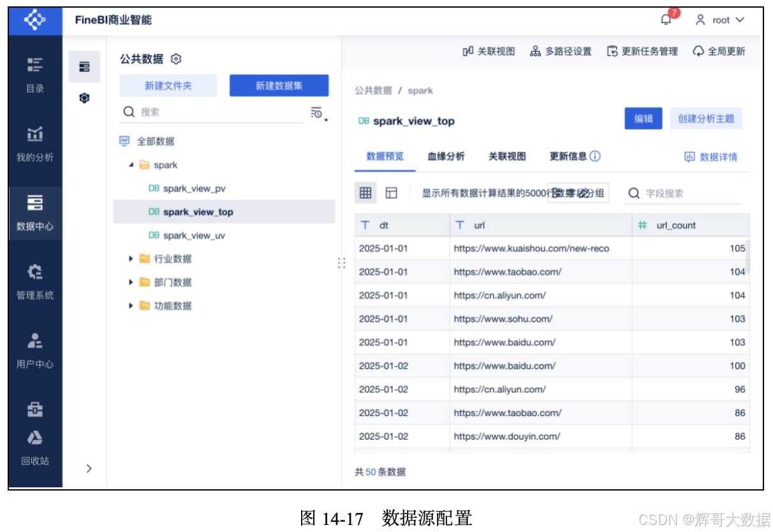Click the 更新信息 info icon
Image resolution: width=773 pixels, height=532 pixels.
[595, 156]
